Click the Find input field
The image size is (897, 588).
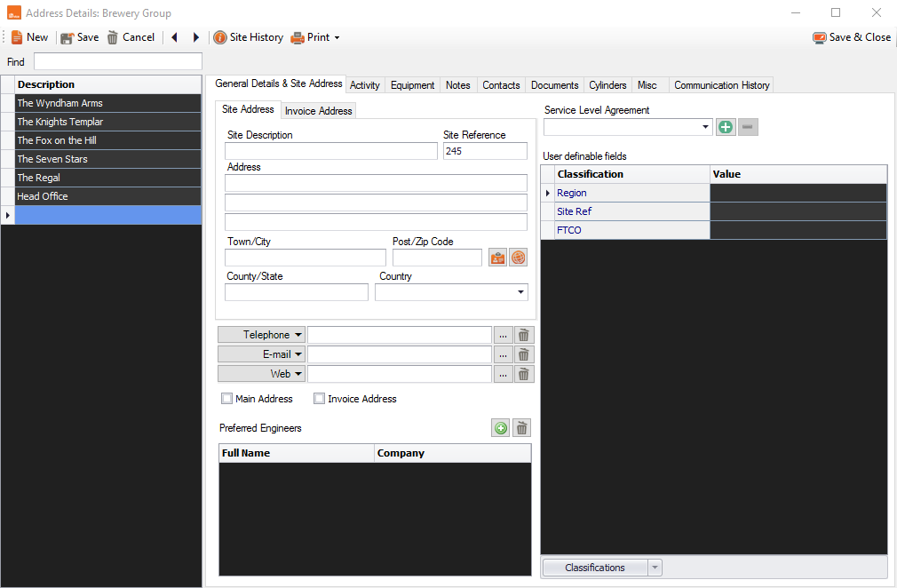coord(118,61)
